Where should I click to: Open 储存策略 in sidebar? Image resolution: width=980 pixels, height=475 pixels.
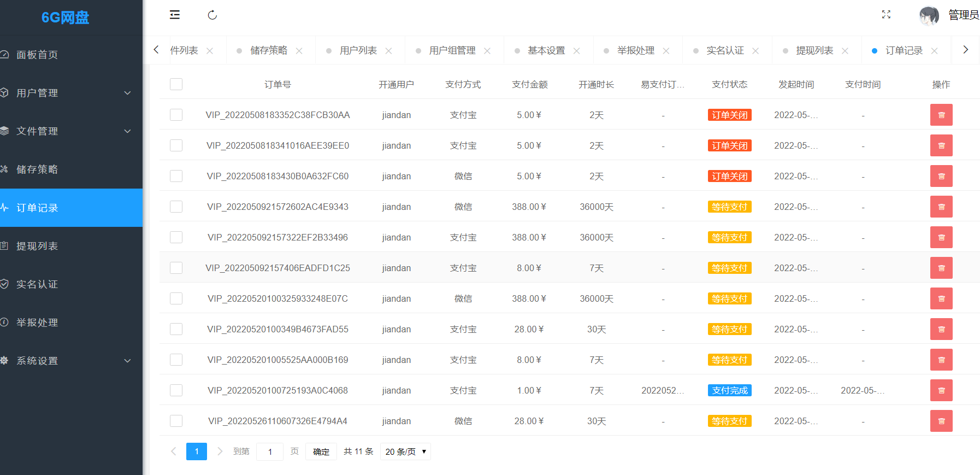[71, 169]
